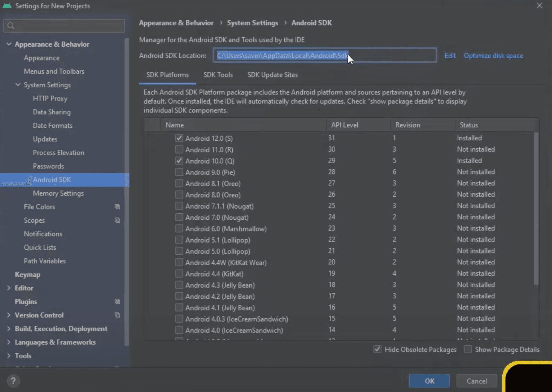The image size is (552, 392).
Task: Click the help question mark icon
Action: (13, 381)
